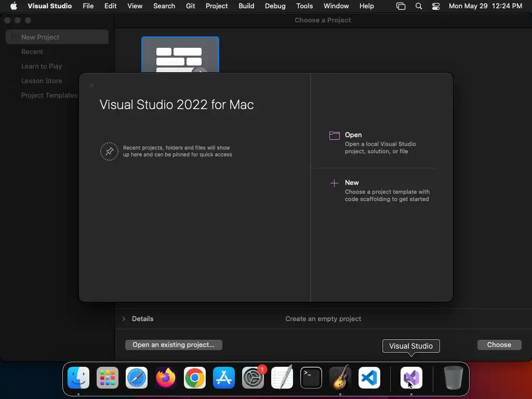Open the Trash in the dock
This screenshot has width=532, height=399.
453,378
